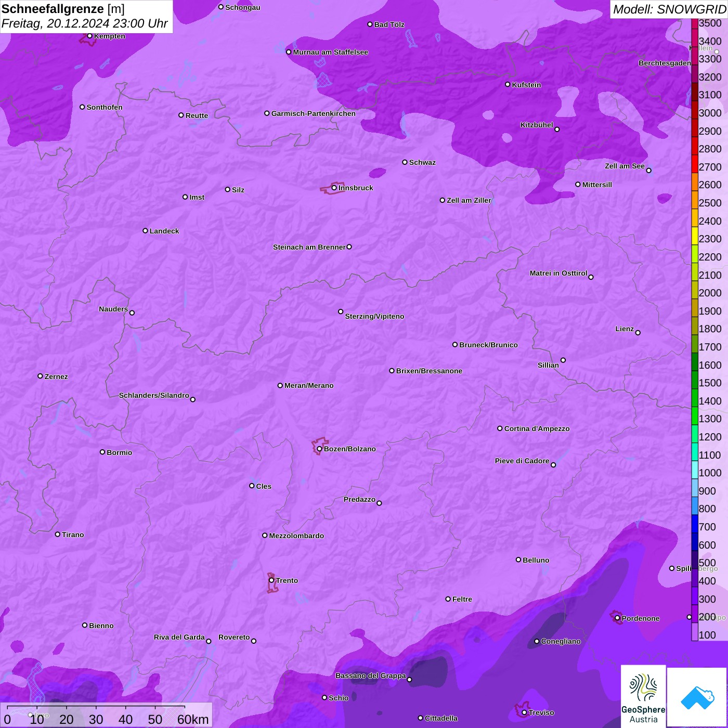This screenshot has width=728, height=728.
Task: Click the 'Brixen/Bressanone' label
Action: pos(429,371)
